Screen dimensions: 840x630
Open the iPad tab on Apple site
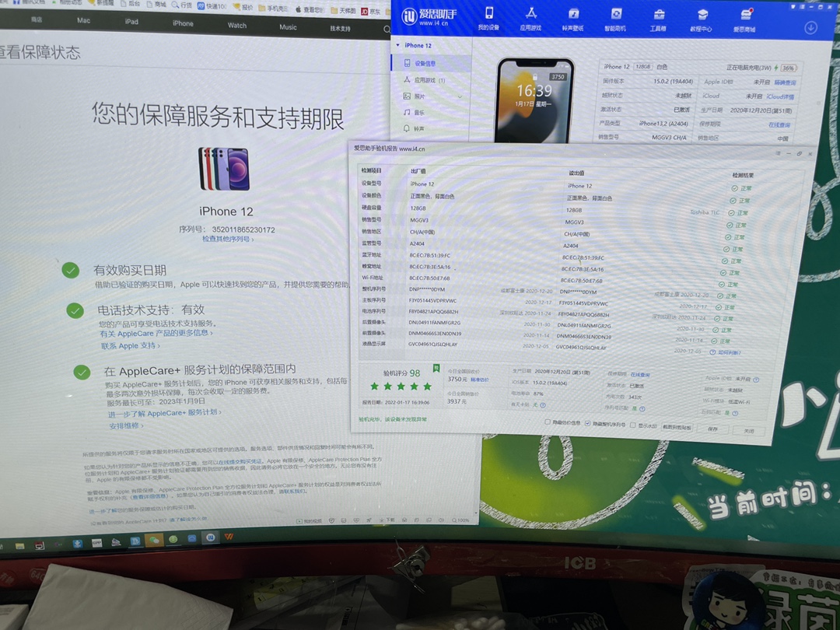click(x=131, y=22)
